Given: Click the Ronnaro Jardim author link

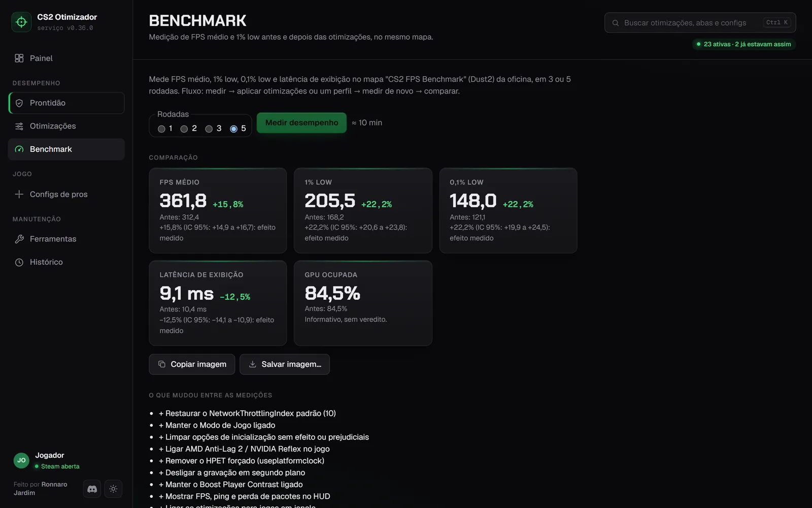Looking at the screenshot, I should pyautogui.click(x=41, y=489).
